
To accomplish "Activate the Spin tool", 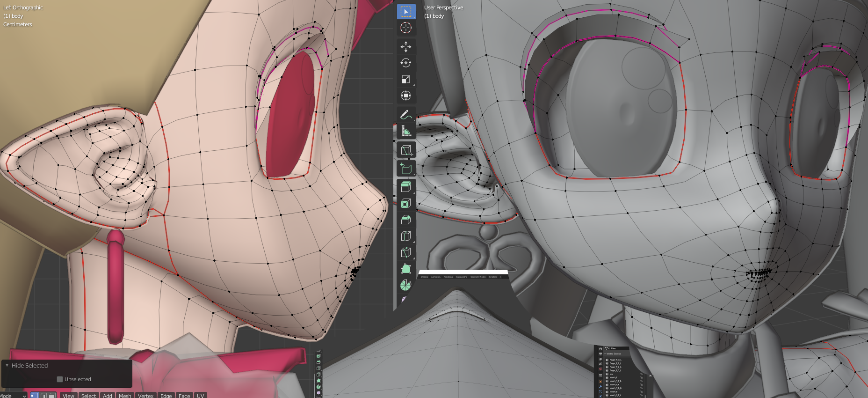I will click(406, 285).
